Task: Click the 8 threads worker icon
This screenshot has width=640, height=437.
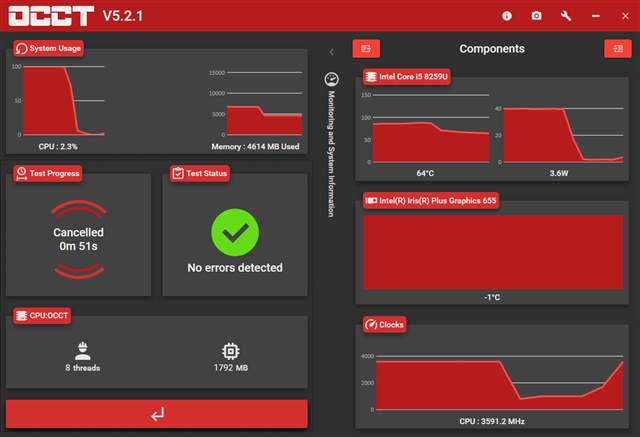Action: [x=83, y=351]
